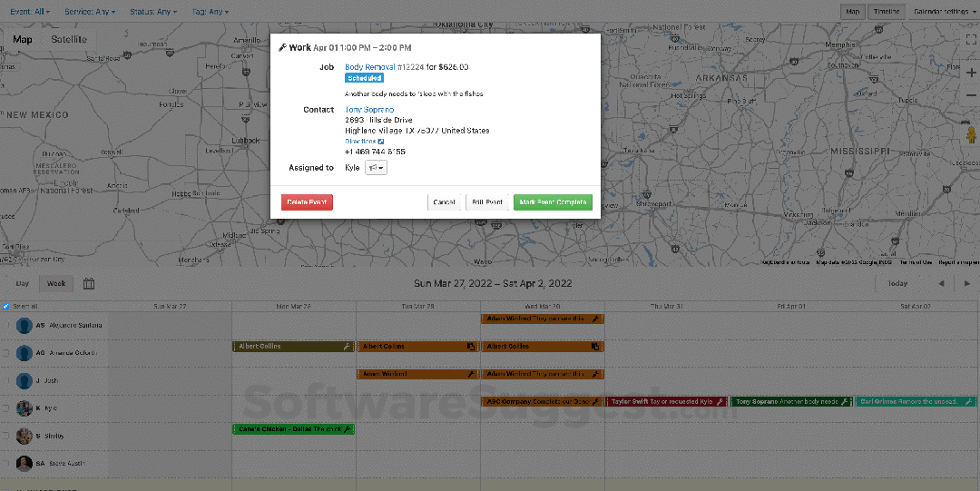980x491 pixels.
Task: Open the calendar date picker icon
Action: [x=89, y=284]
